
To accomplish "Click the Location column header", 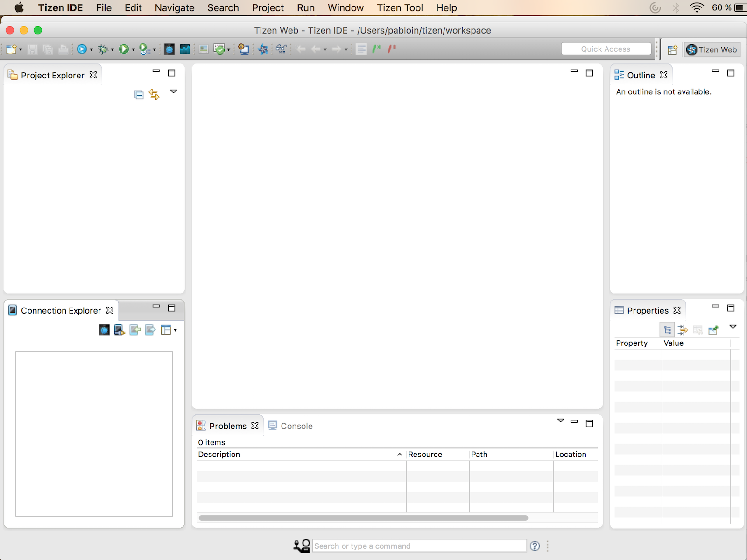I will pos(576,455).
